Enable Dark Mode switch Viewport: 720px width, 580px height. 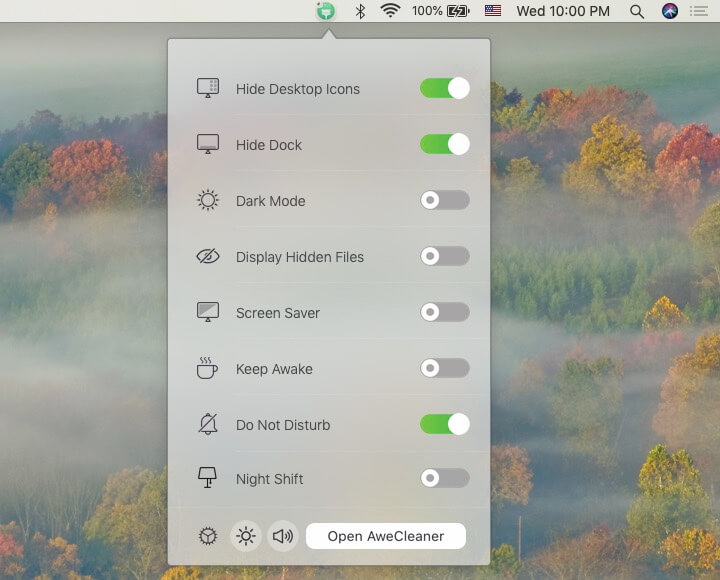click(445, 201)
